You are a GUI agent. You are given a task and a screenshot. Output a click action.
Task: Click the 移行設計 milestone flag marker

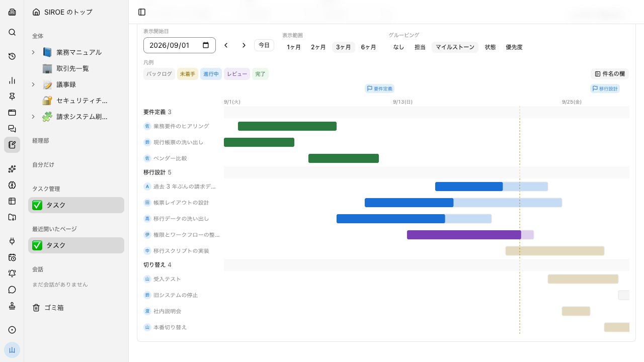[605, 88]
